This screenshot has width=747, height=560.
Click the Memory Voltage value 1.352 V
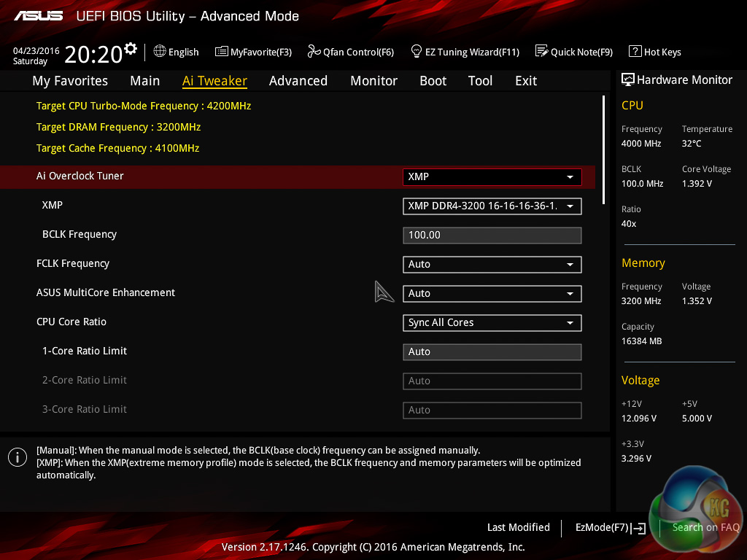(697, 300)
